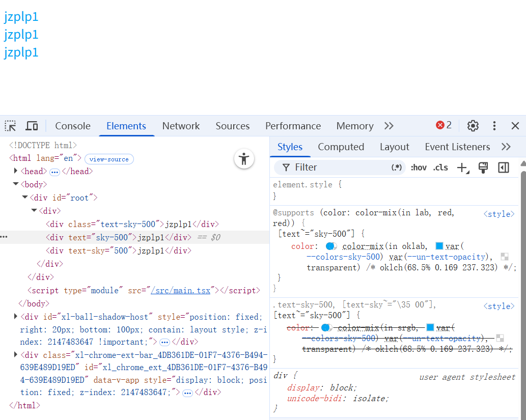Click the first jzplp1 text on page

point(21,16)
